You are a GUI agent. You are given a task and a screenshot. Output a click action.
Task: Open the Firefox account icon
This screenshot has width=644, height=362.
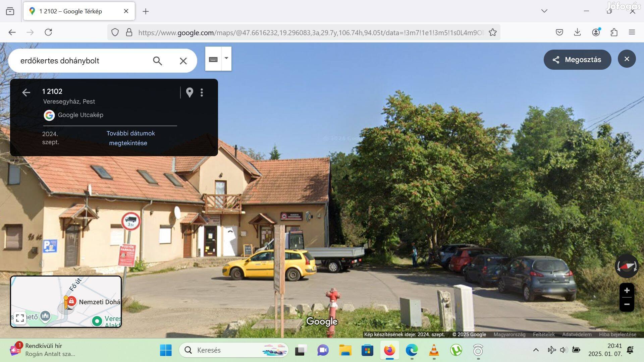coord(596,32)
